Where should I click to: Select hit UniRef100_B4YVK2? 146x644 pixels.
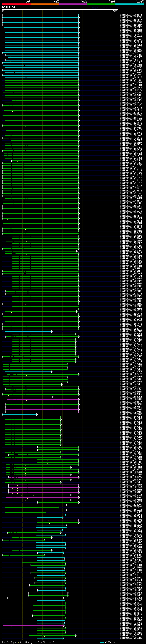pos(131,339)
